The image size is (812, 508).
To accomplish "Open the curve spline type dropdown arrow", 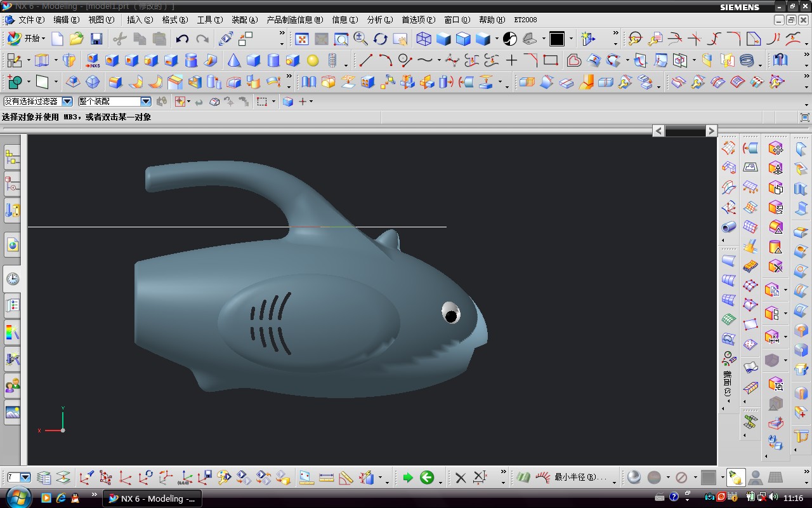I will pos(438,61).
